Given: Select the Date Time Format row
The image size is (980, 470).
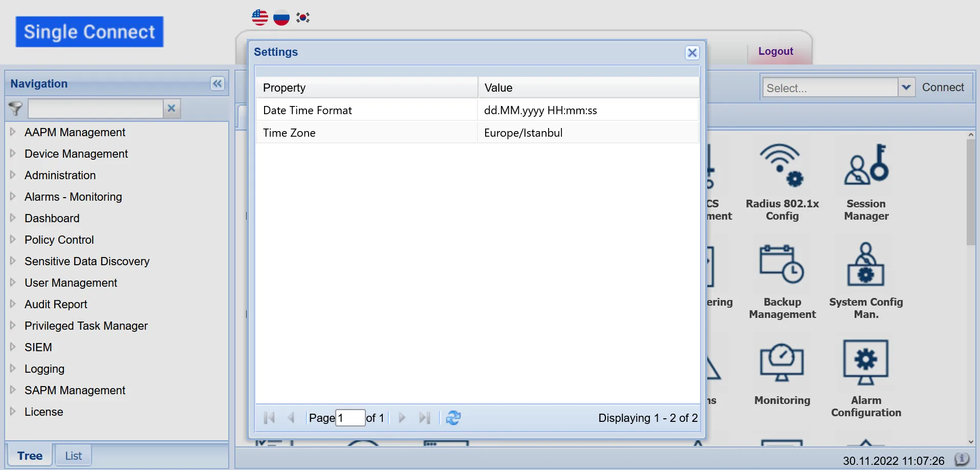Looking at the screenshot, I should click(x=477, y=110).
